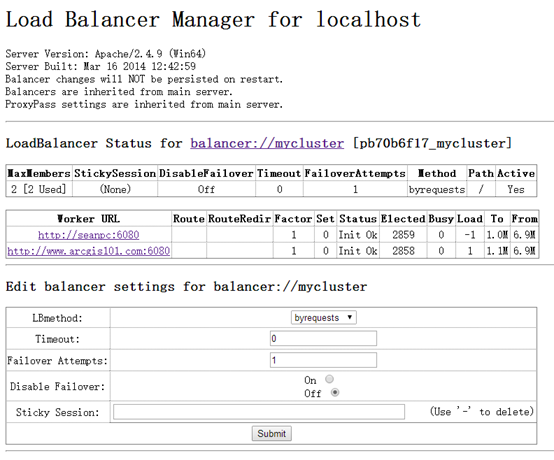
Task: Open the balancer://mycluster link
Action: [267, 143]
